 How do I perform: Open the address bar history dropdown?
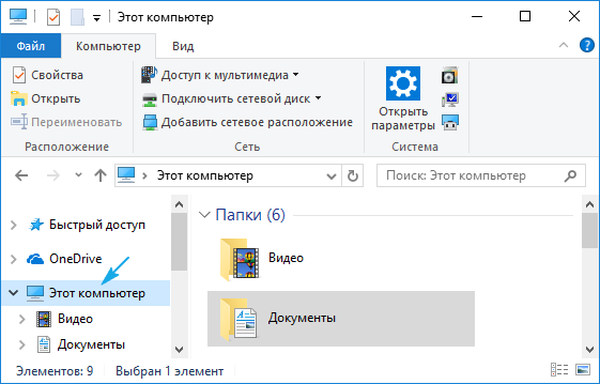pos(331,176)
